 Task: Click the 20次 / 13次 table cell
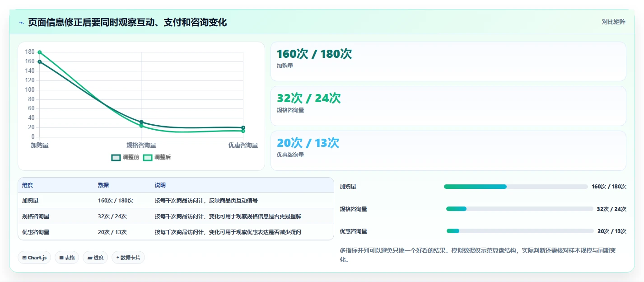[x=112, y=232]
